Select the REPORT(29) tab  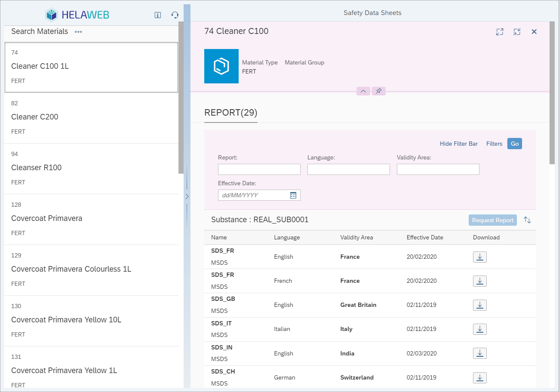230,113
